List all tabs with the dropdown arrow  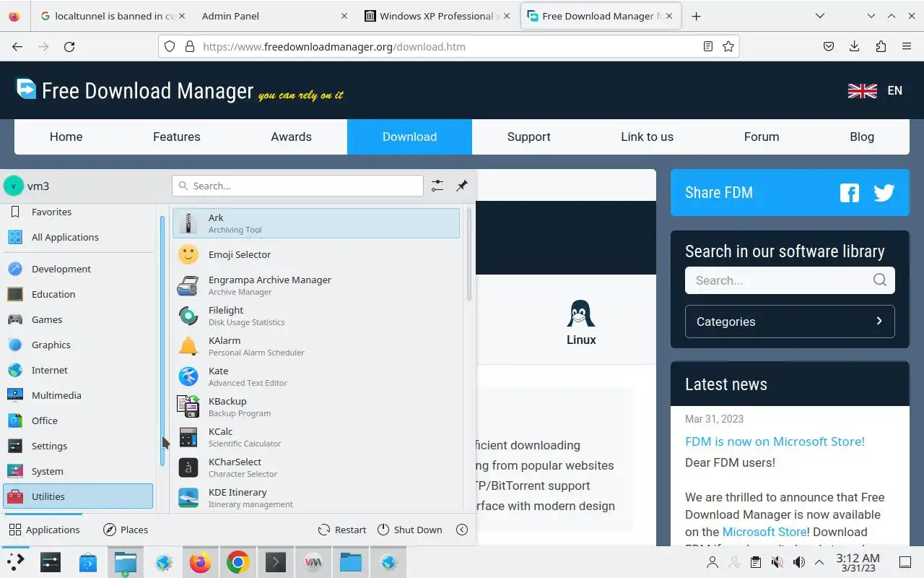820,16
